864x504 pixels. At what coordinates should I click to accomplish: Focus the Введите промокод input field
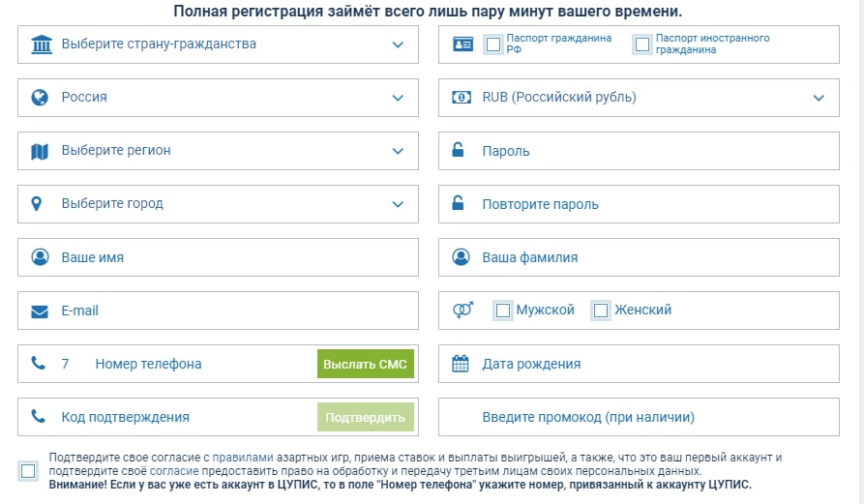(639, 418)
